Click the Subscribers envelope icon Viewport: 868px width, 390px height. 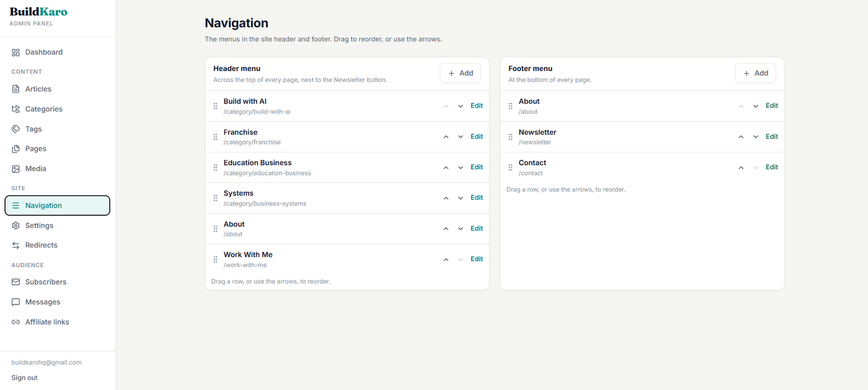[x=16, y=282]
